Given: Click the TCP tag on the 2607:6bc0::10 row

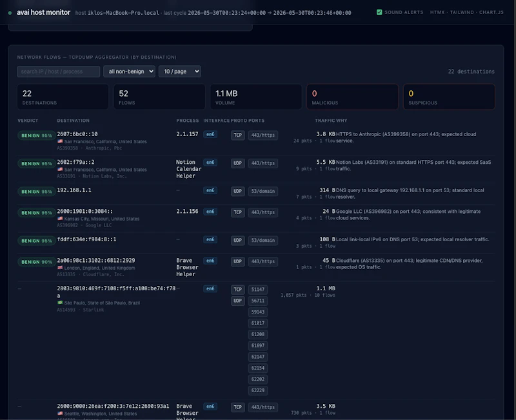Looking at the screenshot, I should pyautogui.click(x=237, y=135).
